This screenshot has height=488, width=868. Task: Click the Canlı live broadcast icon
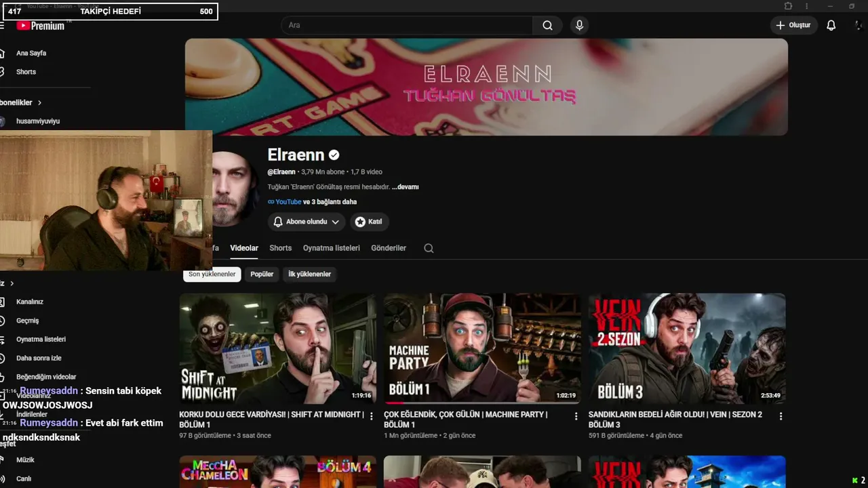pos(2,479)
